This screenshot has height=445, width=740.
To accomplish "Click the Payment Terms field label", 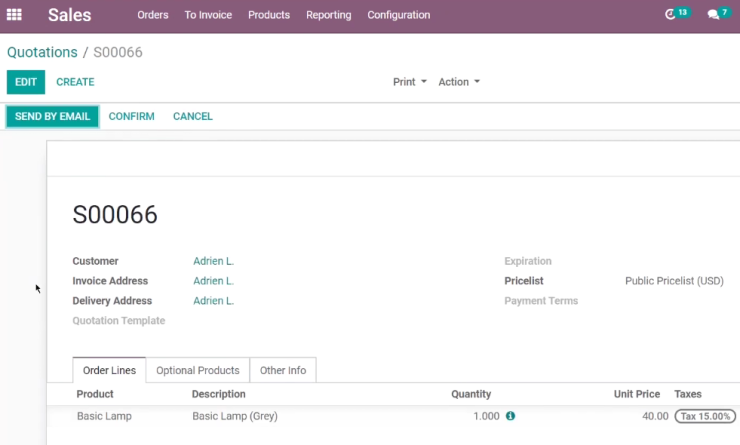I will (541, 301).
